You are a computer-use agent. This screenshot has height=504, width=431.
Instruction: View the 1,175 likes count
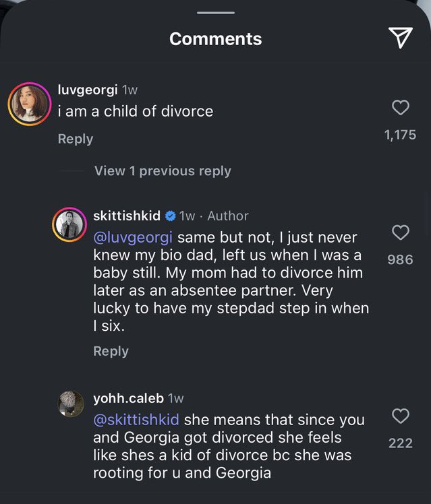[400, 135]
